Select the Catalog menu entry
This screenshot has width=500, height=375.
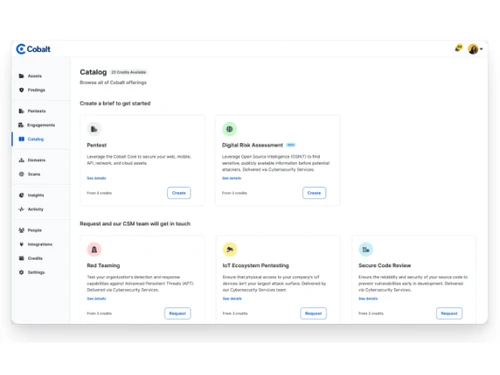coord(36,139)
